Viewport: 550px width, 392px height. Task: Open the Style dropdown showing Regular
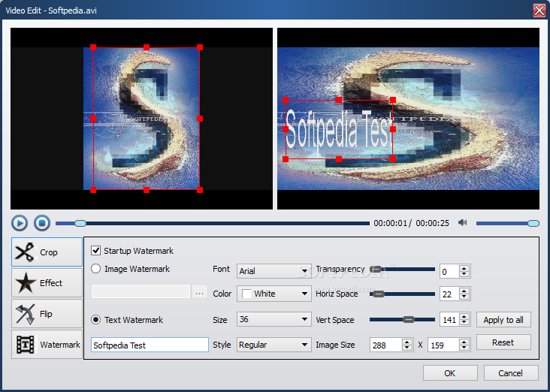pos(274,345)
